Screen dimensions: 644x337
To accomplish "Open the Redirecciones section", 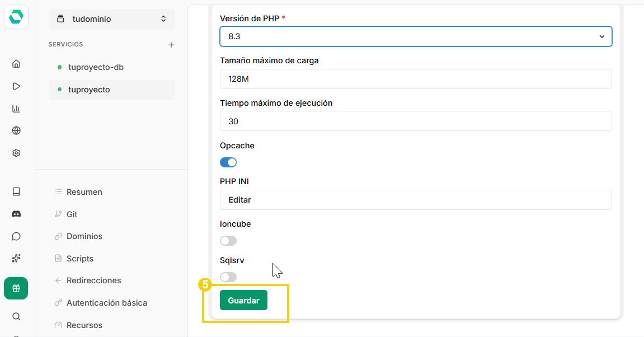I will click(x=93, y=280).
